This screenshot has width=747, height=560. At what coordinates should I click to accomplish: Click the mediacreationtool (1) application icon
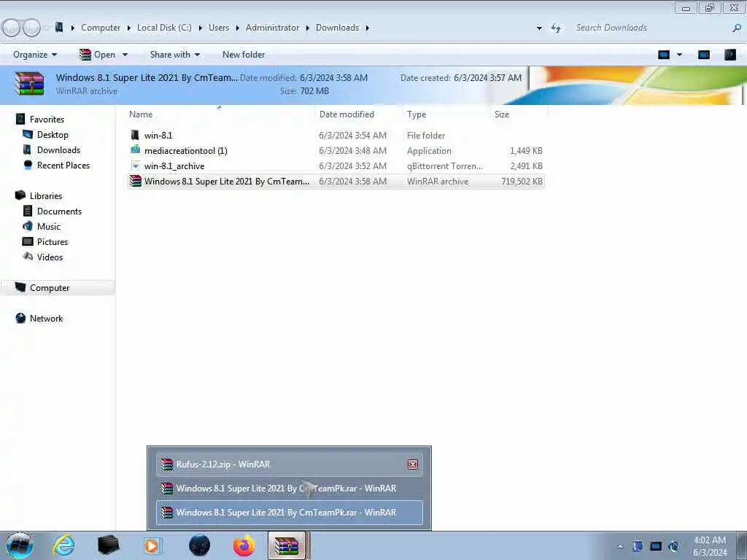click(135, 150)
